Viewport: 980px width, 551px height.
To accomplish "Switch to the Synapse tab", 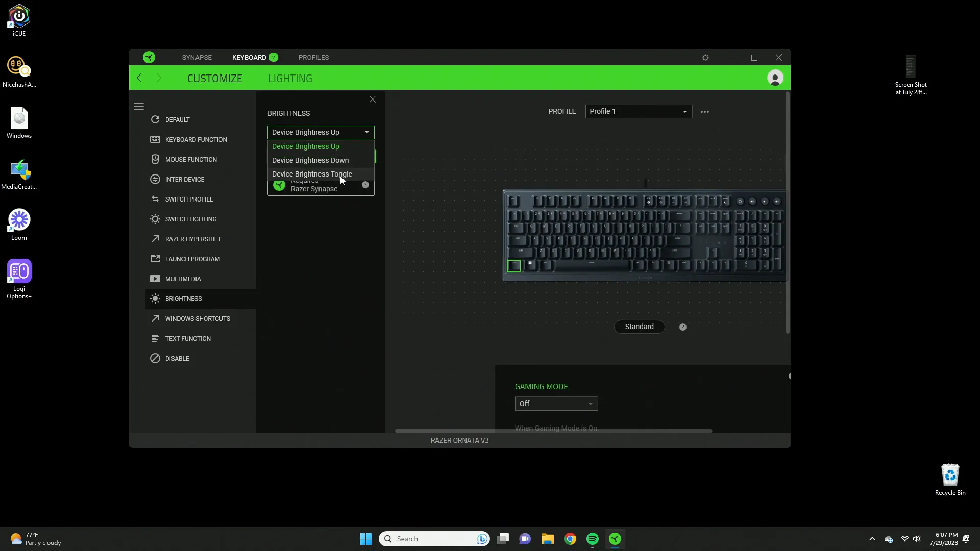I will (197, 57).
